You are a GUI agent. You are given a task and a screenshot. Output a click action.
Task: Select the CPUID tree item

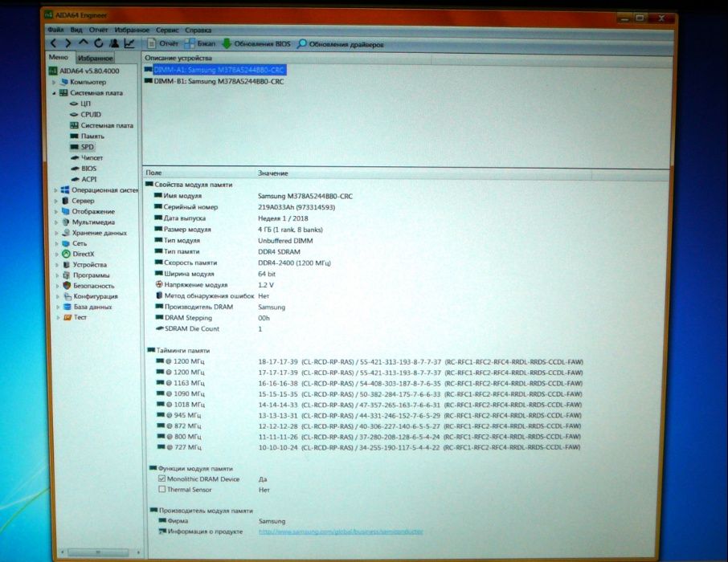[85, 114]
